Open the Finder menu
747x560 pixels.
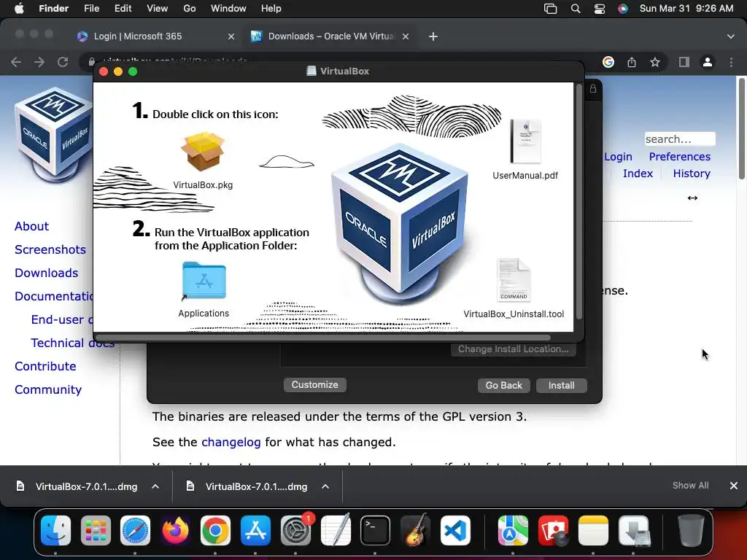(53, 9)
